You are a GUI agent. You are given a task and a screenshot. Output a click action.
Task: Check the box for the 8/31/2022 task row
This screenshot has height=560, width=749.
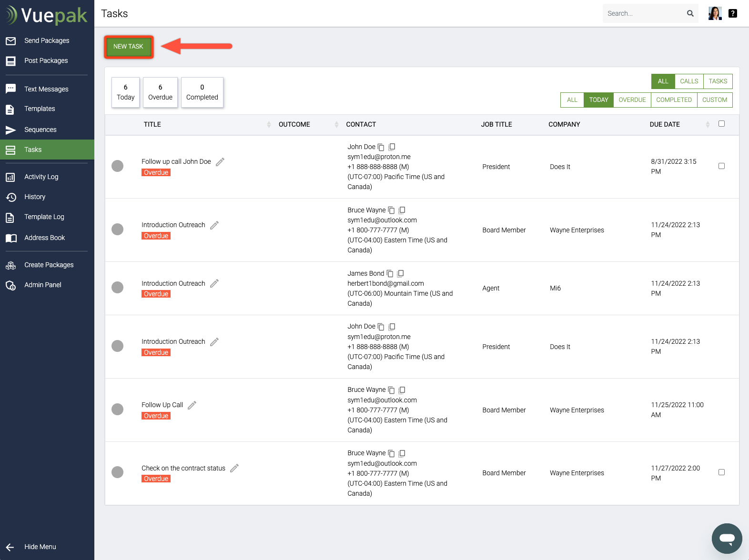coord(721,166)
